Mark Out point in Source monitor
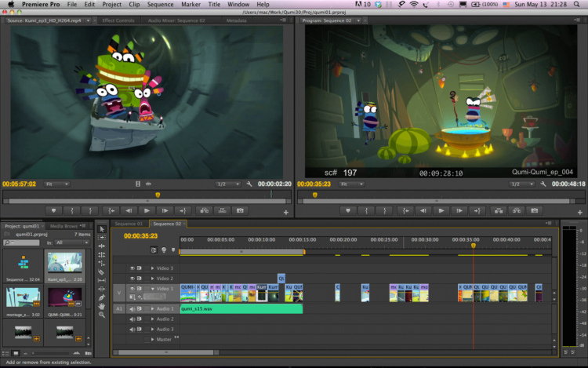 [90, 211]
